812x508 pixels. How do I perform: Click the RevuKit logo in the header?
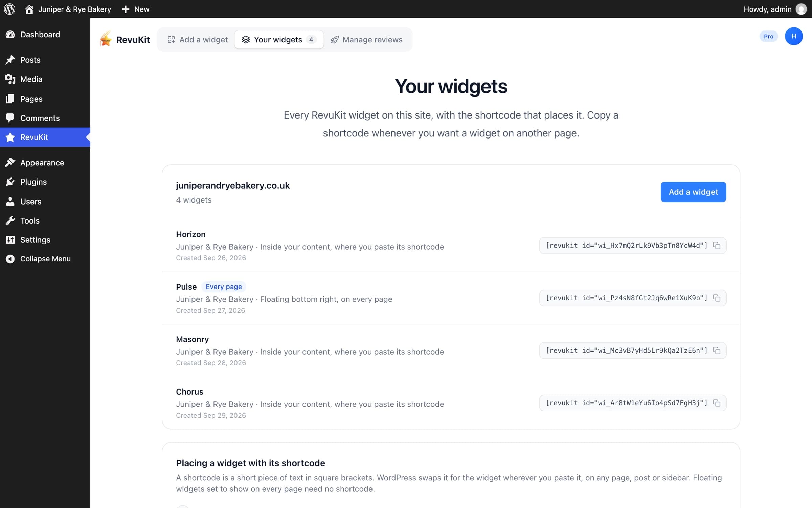click(x=125, y=39)
